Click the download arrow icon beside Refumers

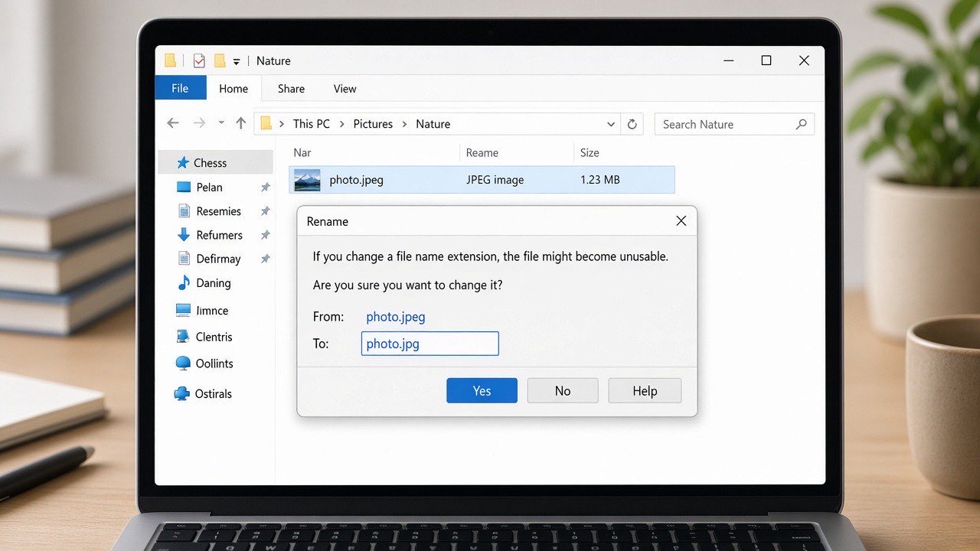[x=184, y=235]
